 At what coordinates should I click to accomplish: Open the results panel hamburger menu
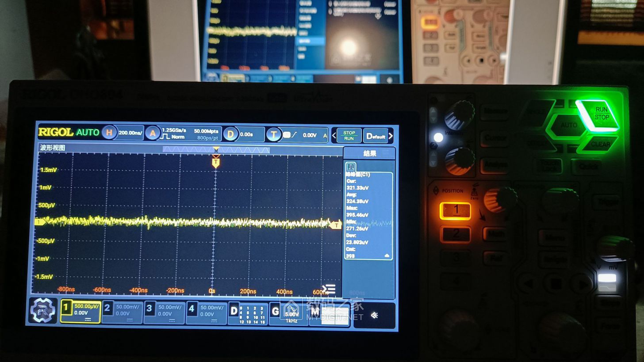386,153
